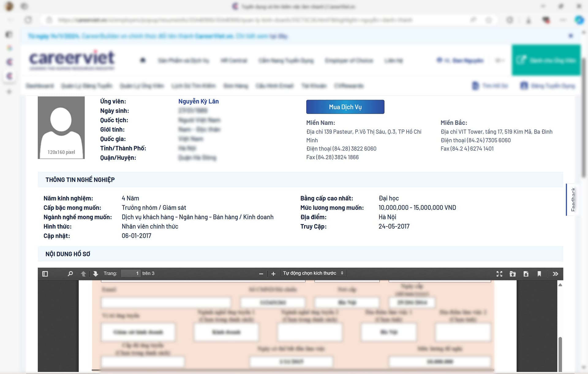This screenshot has height=374, width=588.
Task: Open HR Central menu
Action: (234, 60)
